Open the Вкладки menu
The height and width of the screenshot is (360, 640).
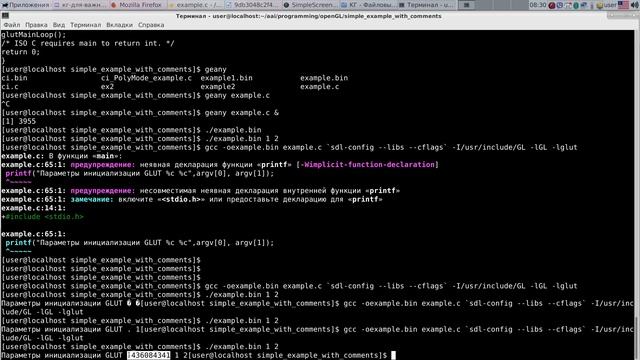click(120, 25)
